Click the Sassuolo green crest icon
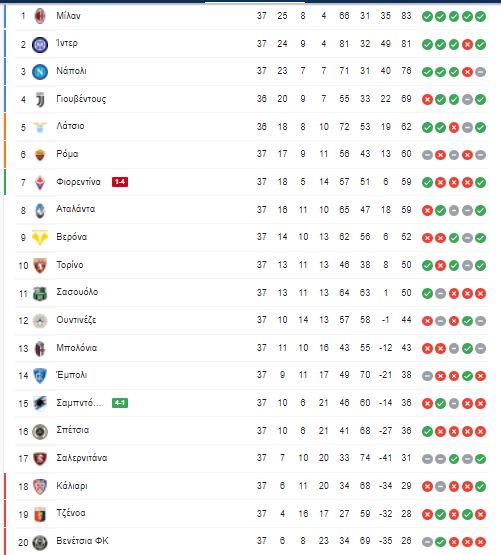 [40, 293]
